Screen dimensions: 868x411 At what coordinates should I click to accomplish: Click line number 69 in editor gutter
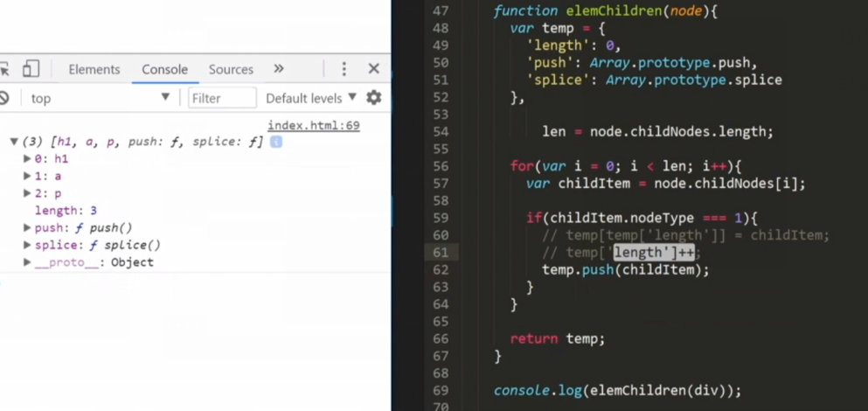tap(440, 391)
